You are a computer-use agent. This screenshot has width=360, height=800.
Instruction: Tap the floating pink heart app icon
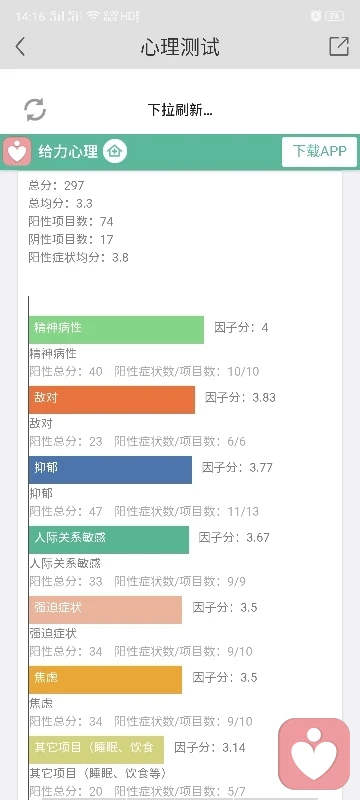click(x=314, y=754)
